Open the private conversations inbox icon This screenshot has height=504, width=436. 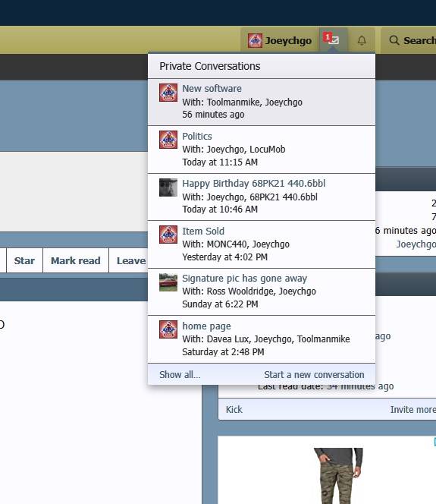[x=334, y=40]
